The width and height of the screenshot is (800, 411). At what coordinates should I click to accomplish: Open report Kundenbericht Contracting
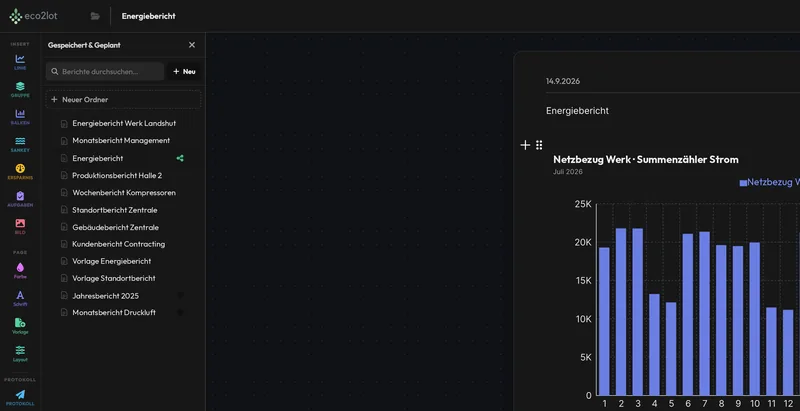coord(118,244)
